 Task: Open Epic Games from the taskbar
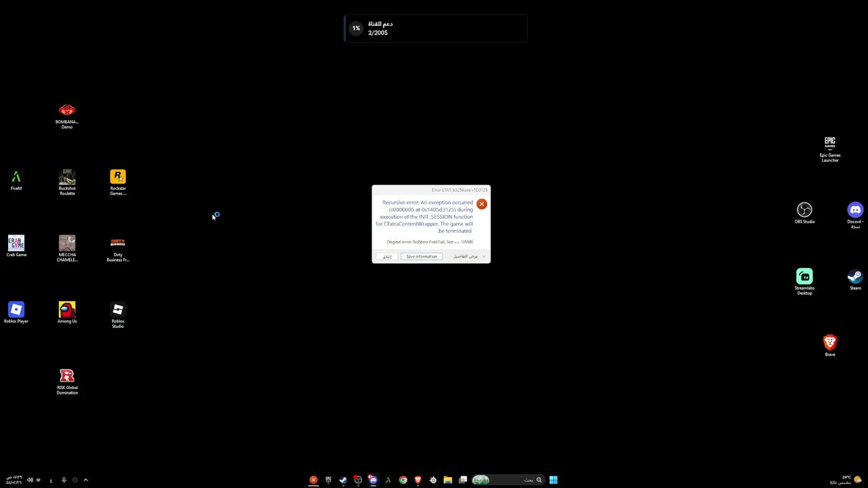[x=328, y=480]
